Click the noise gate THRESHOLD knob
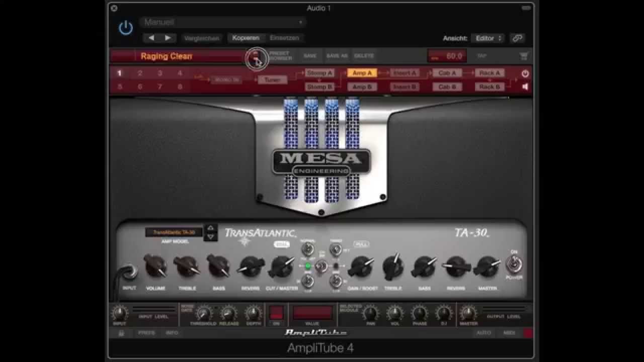This screenshot has height=362, width=644. pos(203,313)
